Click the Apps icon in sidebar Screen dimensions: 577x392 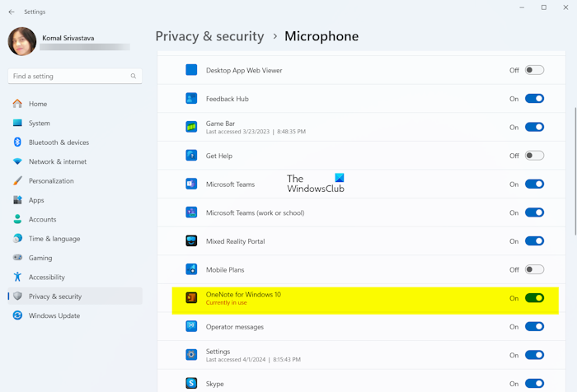point(17,199)
